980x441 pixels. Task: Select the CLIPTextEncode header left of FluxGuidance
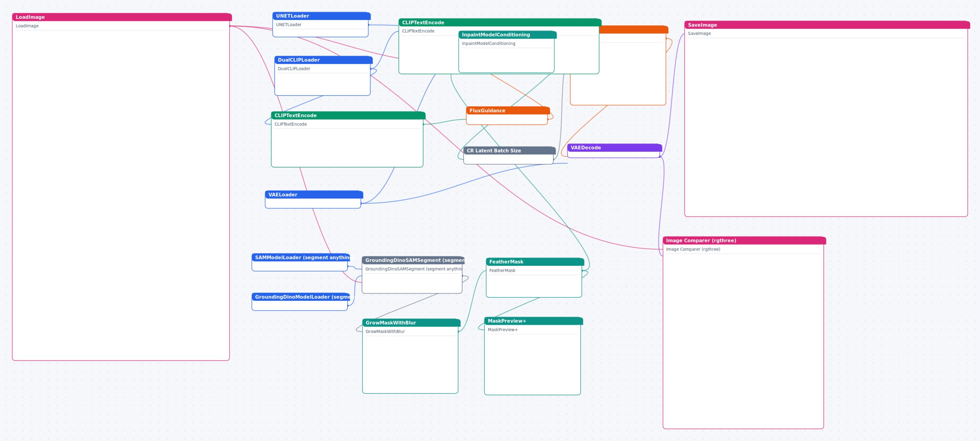coord(348,116)
